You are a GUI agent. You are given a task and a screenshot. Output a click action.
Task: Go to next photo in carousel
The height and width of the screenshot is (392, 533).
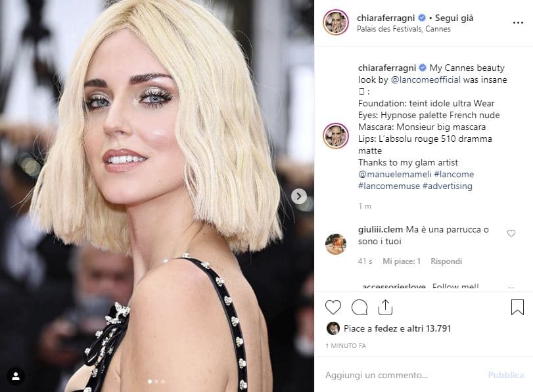pyautogui.click(x=299, y=196)
